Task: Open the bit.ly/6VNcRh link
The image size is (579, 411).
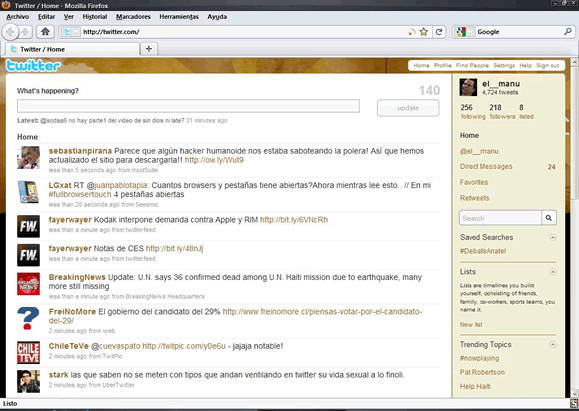Action: click(x=294, y=220)
